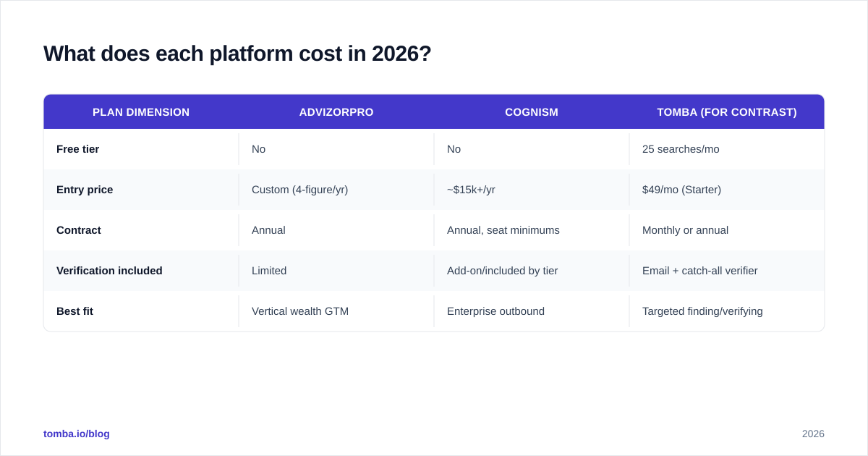Select the 'Entry price' row label
The height and width of the screenshot is (456, 868).
pos(85,190)
